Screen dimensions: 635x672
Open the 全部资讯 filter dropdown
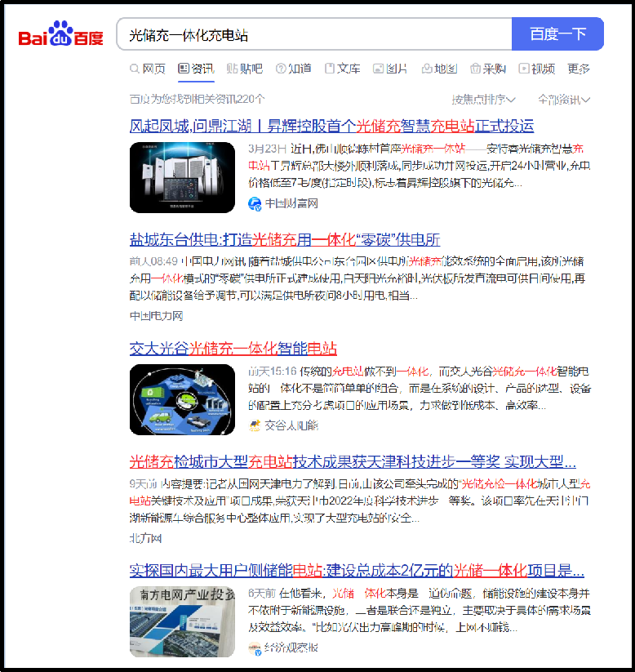pos(564,100)
